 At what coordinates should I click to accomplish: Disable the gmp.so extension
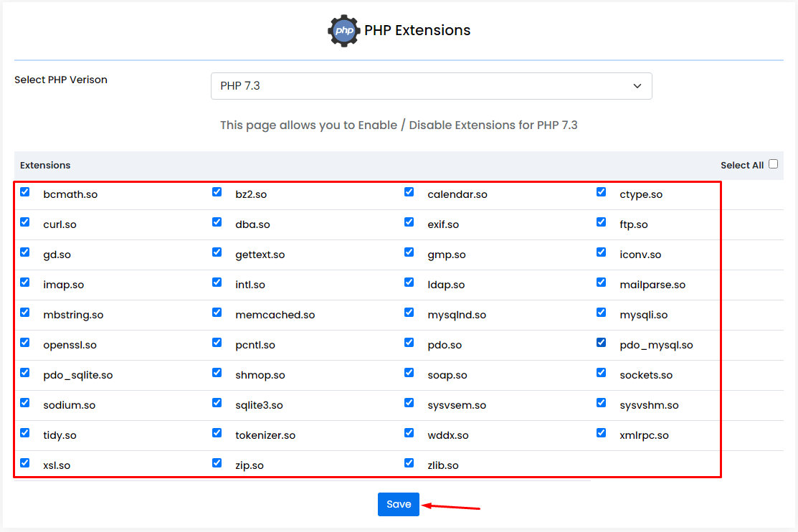coord(409,252)
